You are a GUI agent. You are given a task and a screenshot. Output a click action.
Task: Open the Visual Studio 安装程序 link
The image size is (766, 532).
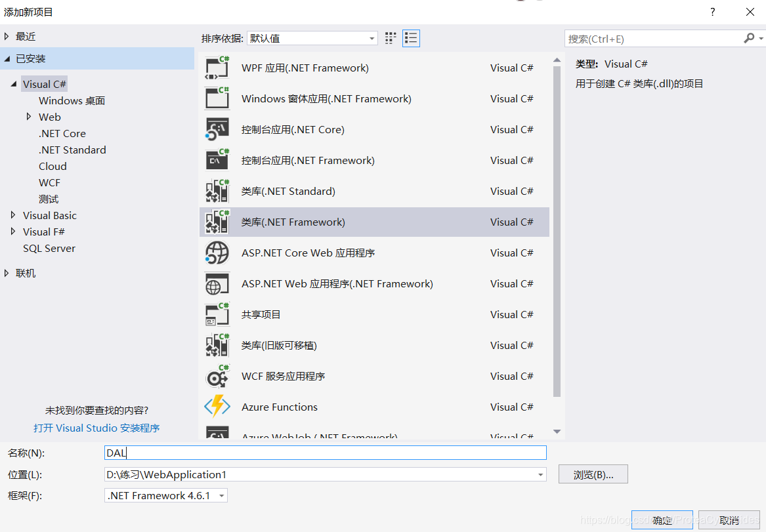point(96,428)
